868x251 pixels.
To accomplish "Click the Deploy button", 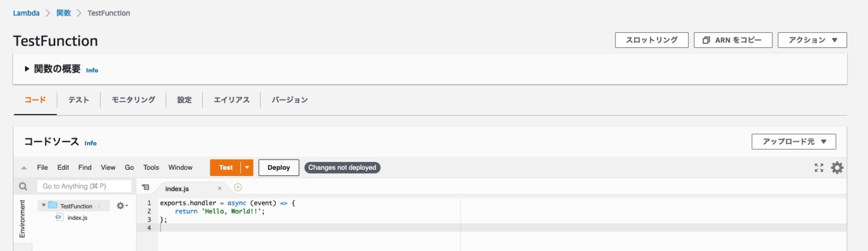I will [x=279, y=168].
